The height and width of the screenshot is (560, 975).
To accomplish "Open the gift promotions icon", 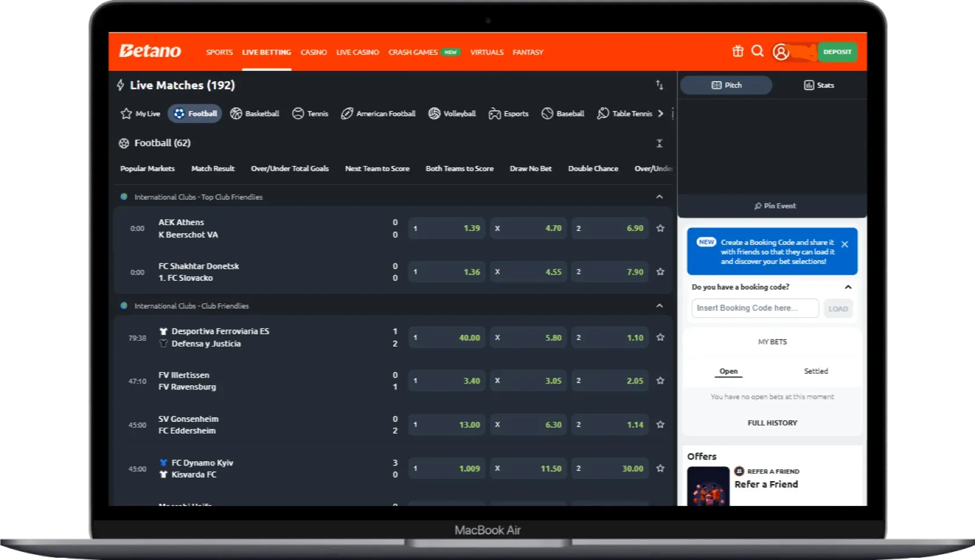I will coord(738,52).
